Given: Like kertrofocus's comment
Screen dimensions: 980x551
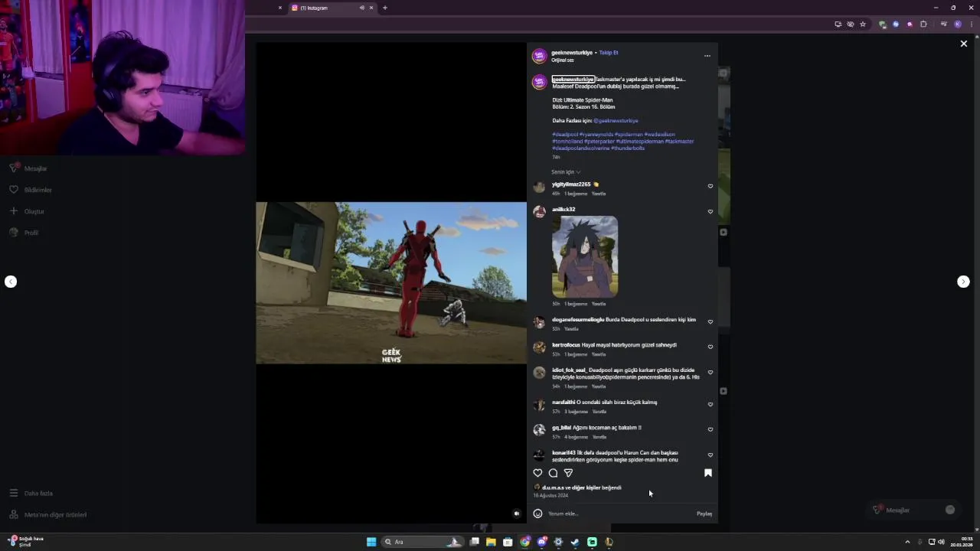Looking at the screenshot, I should coord(710,347).
